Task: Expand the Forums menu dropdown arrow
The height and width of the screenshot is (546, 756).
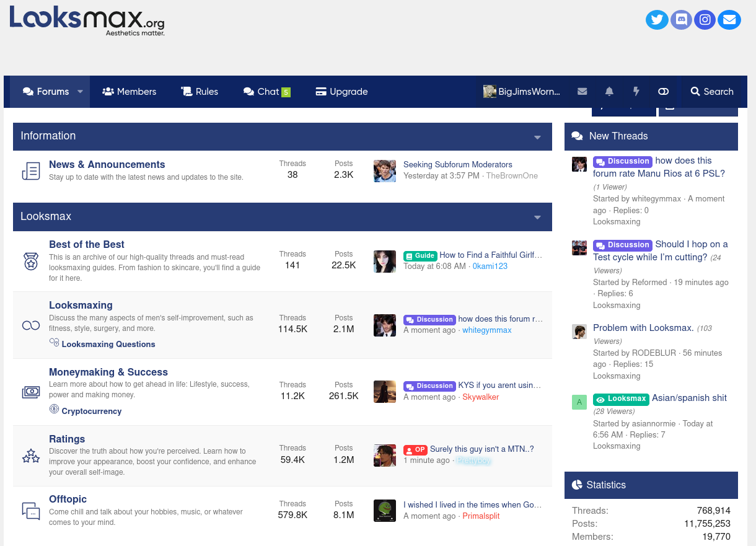Action: [80, 92]
